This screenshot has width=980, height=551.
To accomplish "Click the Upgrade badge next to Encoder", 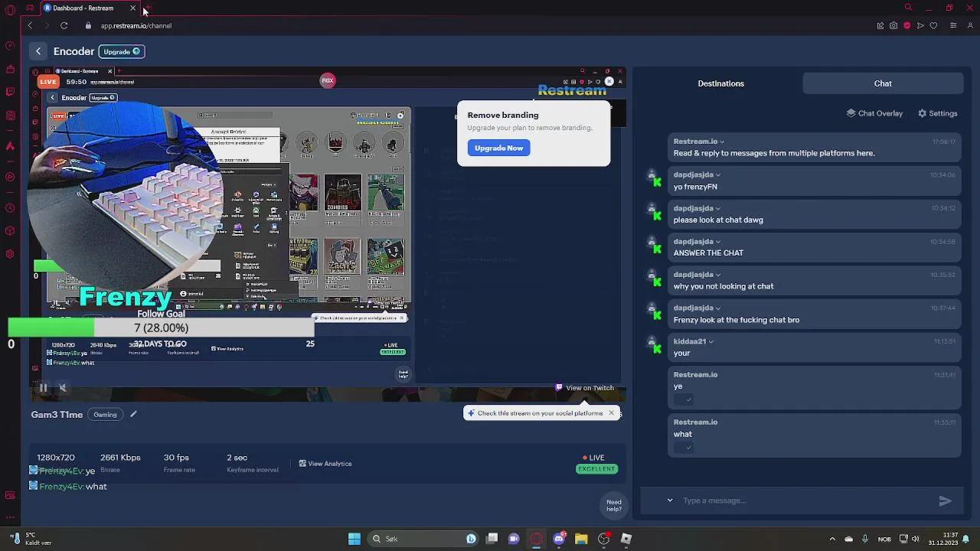I will tap(121, 51).
